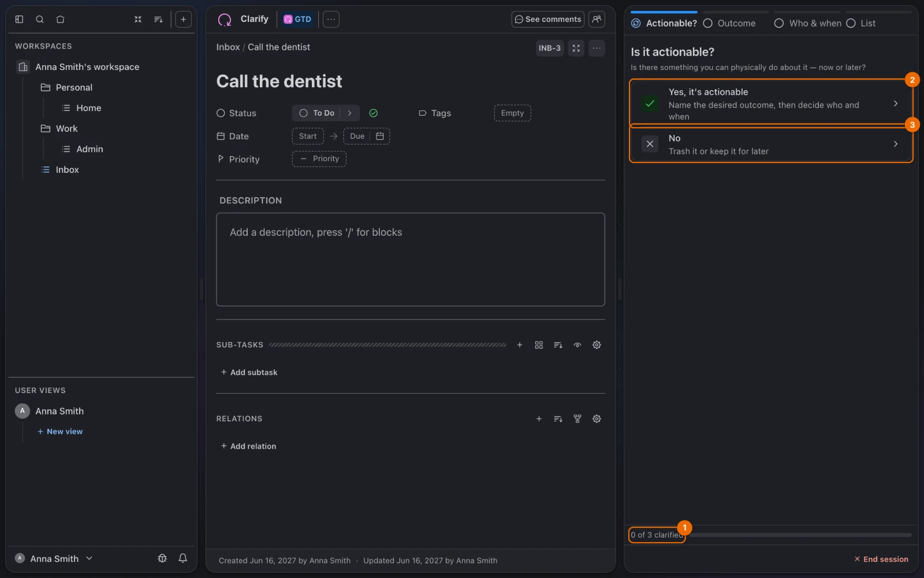Image resolution: width=924 pixels, height=578 pixels.
Task: Open relations settings gear
Action: [x=597, y=418]
